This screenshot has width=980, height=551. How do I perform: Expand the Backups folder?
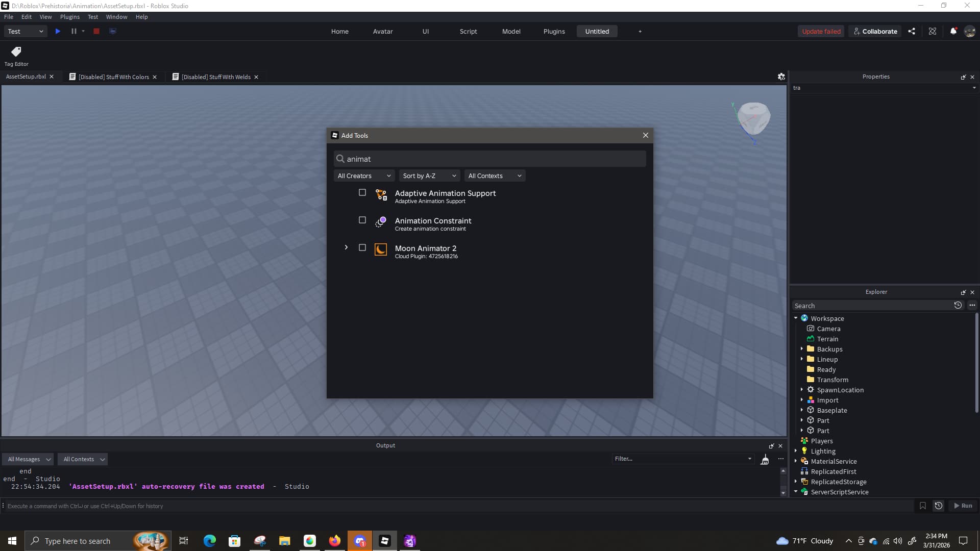pyautogui.click(x=802, y=349)
